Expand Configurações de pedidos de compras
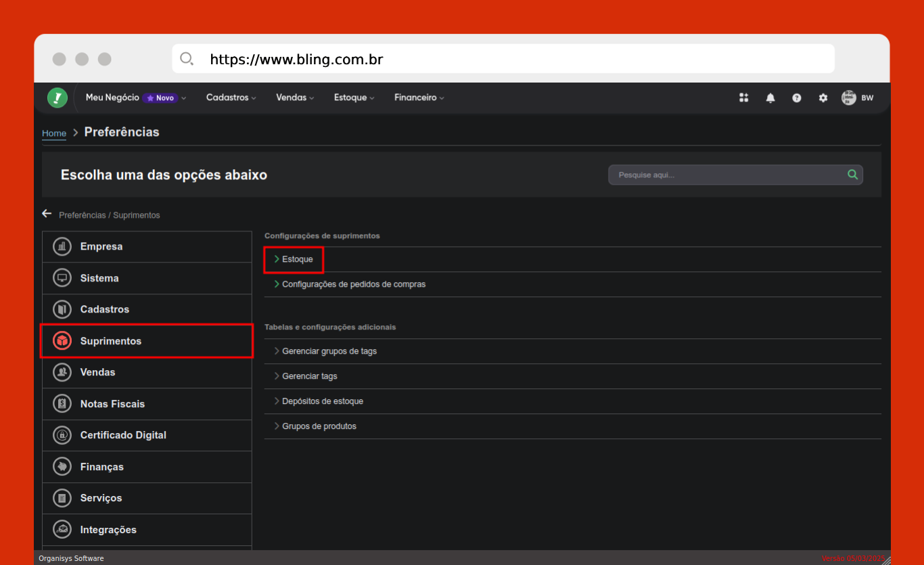Image resolution: width=924 pixels, height=565 pixels. [572, 284]
